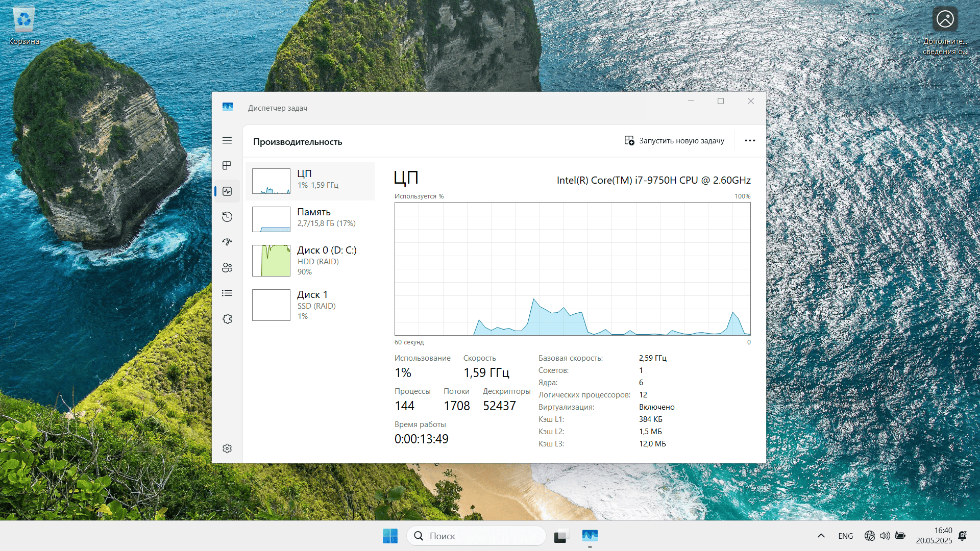Open the 'Дополнительные сведения' desktop icon
Screen dimensions: 980x551
(x=945, y=31)
